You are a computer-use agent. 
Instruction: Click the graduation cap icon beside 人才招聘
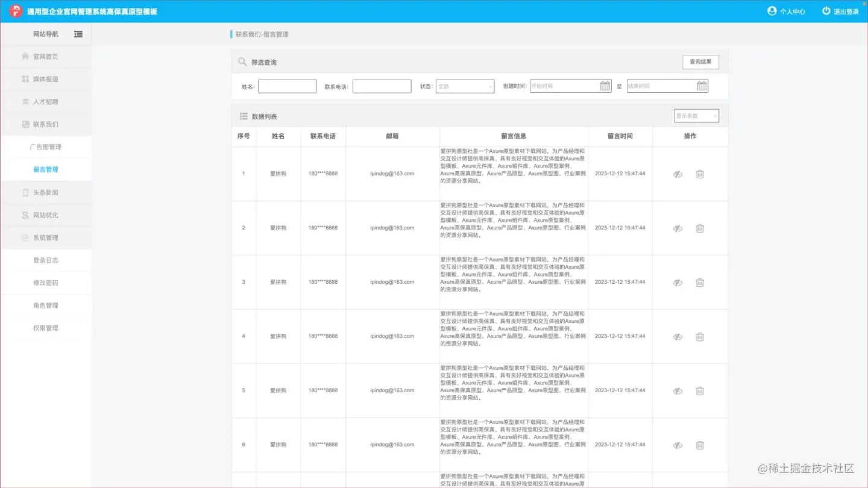(25, 102)
